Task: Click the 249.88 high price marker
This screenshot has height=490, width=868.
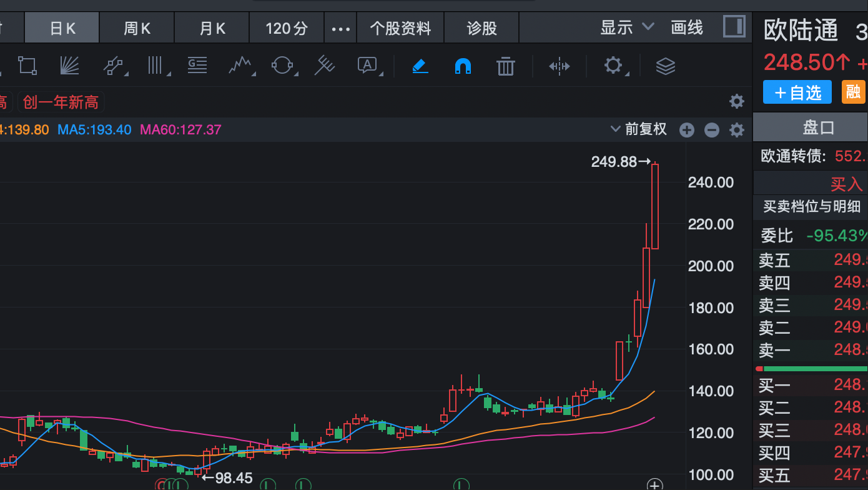Action: coord(621,162)
